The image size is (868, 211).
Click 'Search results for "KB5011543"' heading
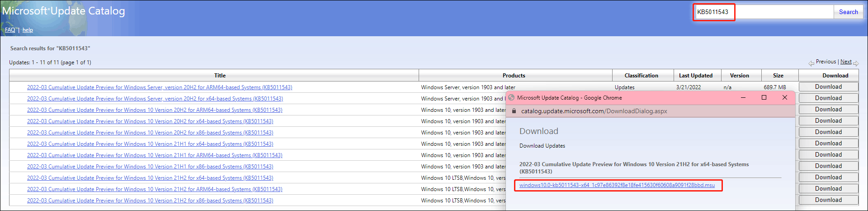click(50, 48)
